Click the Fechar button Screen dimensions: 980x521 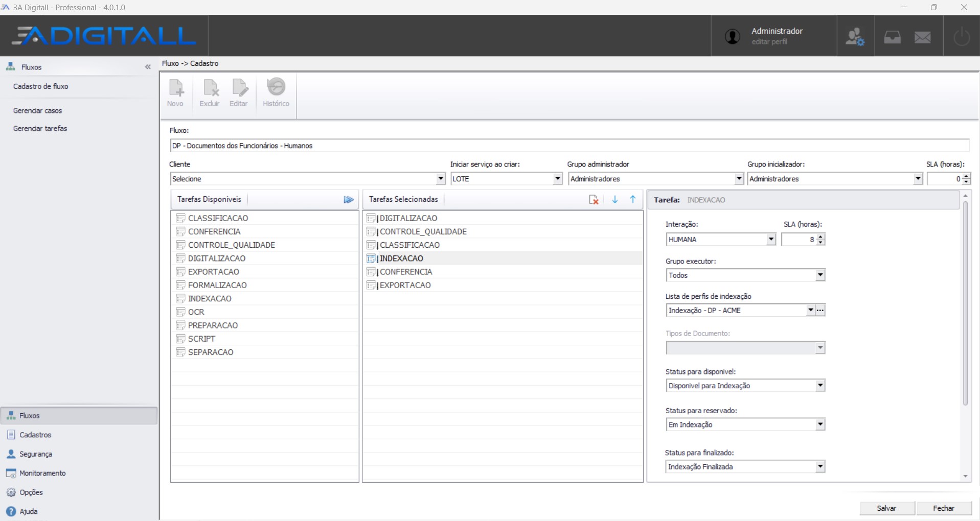[944, 508]
